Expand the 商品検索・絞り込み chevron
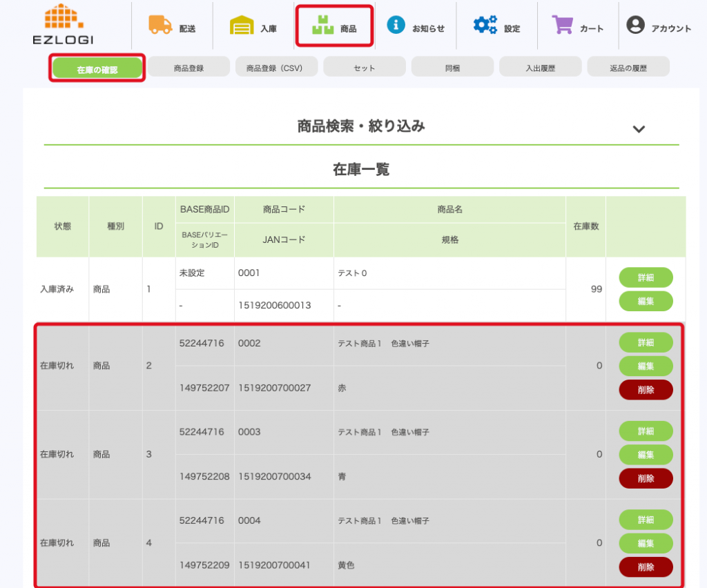This screenshot has width=707, height=588. [x=639, y=129]
